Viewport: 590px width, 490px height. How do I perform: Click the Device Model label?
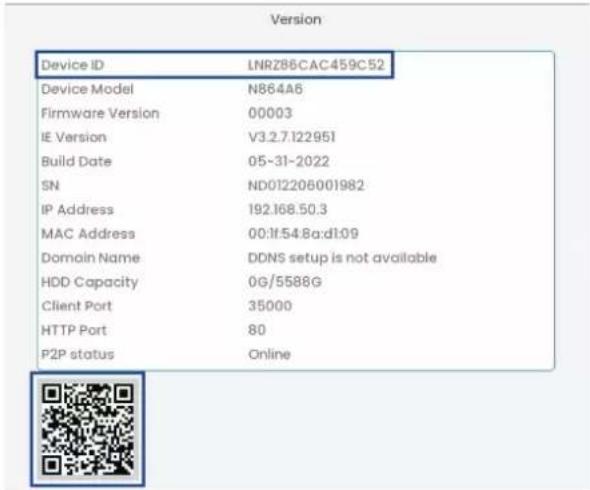point(87,89)
